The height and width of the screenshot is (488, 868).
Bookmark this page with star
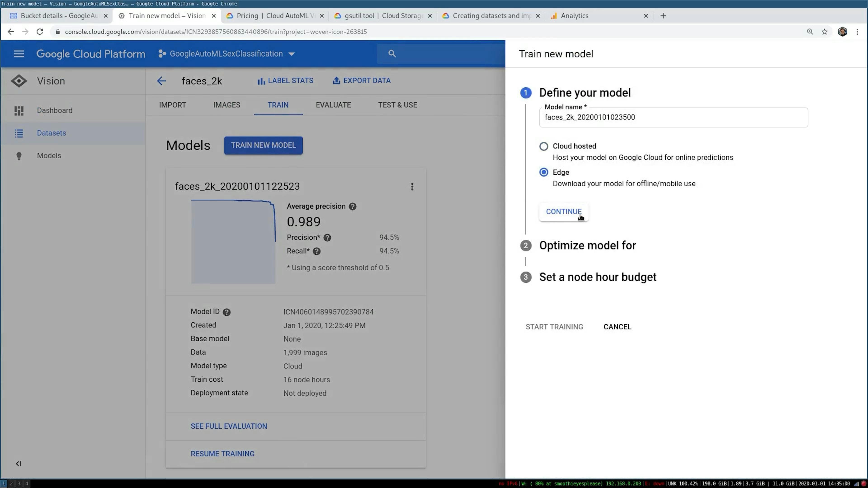[824, 32]
